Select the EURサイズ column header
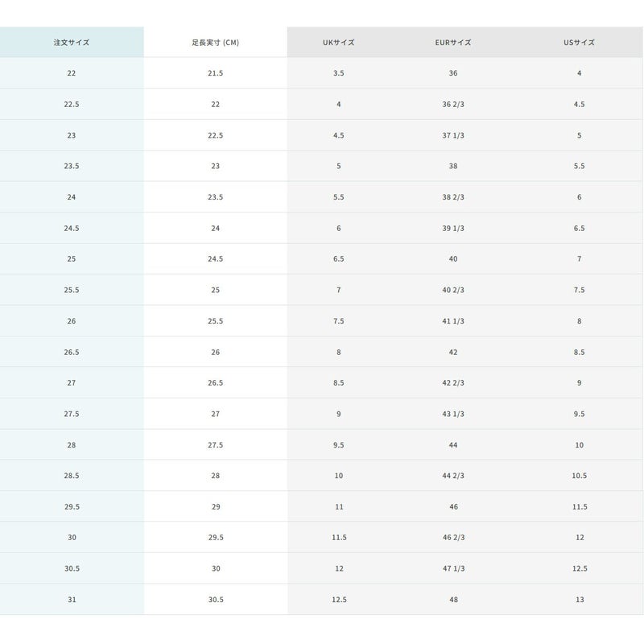Screen dimensions: 644x644 (x=452, y=43)
